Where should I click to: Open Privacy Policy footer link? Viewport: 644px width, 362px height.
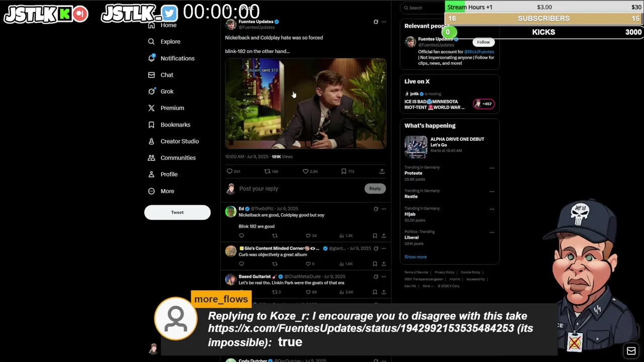(444, 273)
